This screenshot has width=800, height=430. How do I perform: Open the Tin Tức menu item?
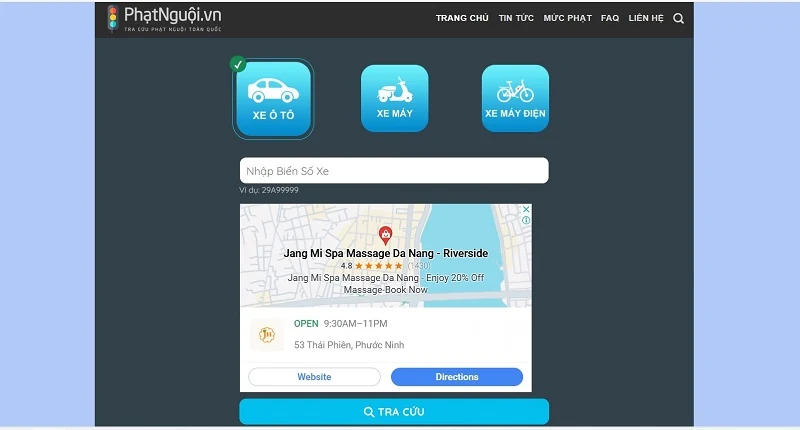(x=516, y=18)
